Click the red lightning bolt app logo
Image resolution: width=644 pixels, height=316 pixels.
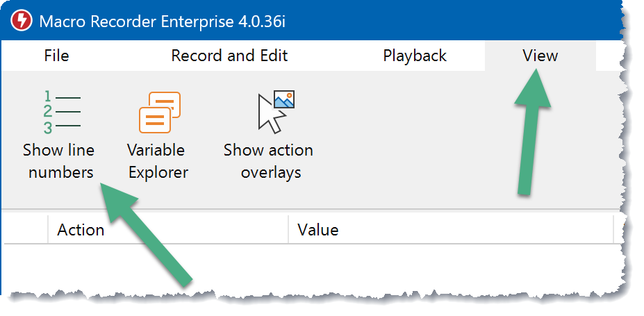pyautogui.click(x=21, y=21)
